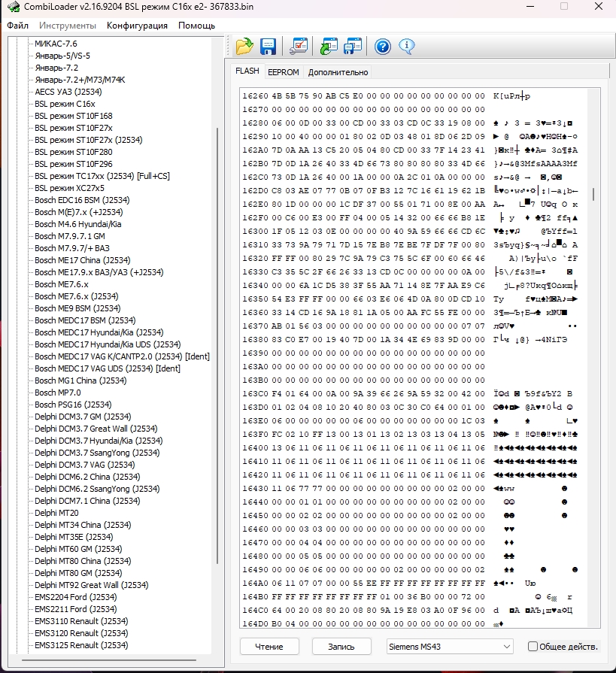Toggle the 'Общее действ.' checkbox
Viewport: 616px width, 673px height.
click(x=533, y=647)
